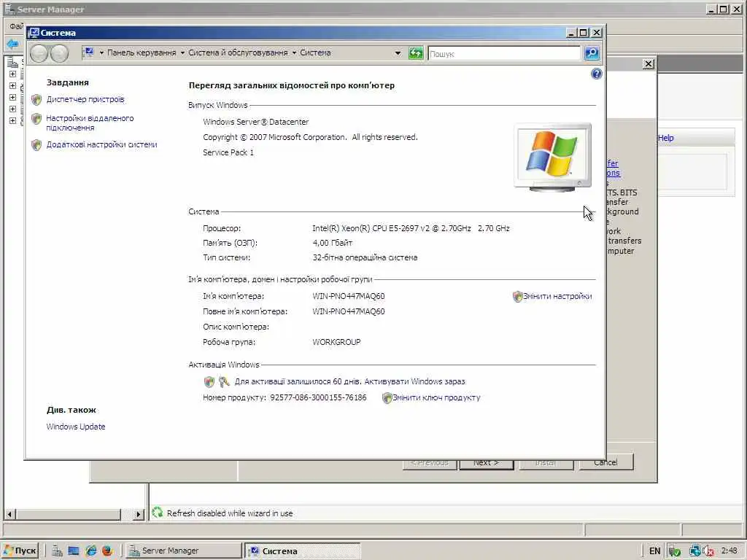Click 4,00 Гбайт memory value
The width and height of the screenshot is (747, 560).
click(332, 244)
